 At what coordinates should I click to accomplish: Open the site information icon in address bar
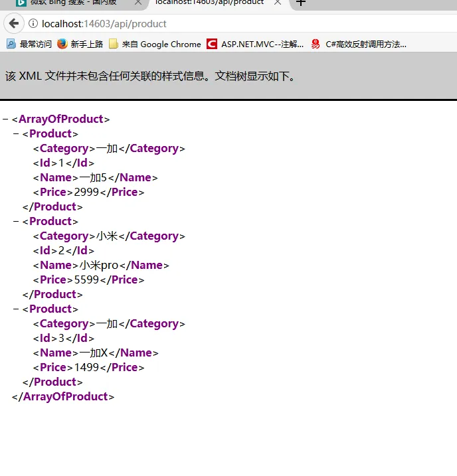(33, 23)
